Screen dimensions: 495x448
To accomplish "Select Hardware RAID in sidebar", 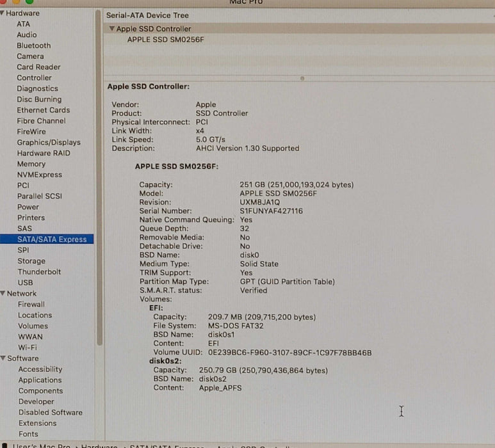I will pyautogui.click(x=44, y=153).
